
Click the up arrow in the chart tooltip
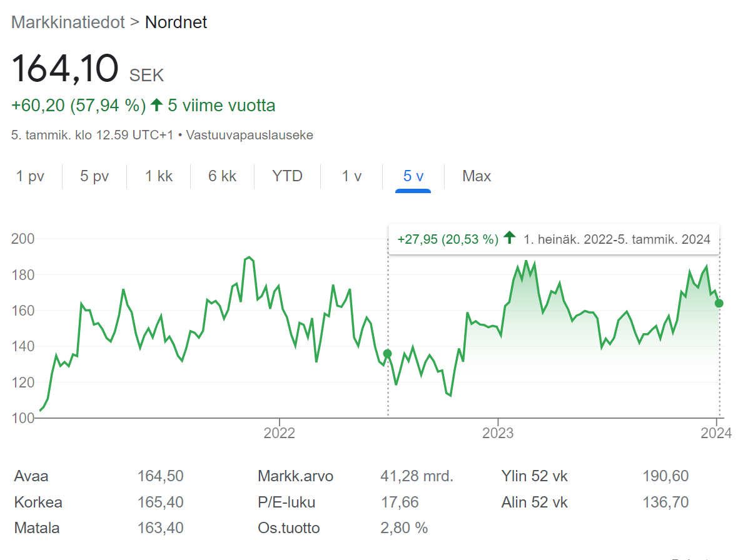pos(509,238)
